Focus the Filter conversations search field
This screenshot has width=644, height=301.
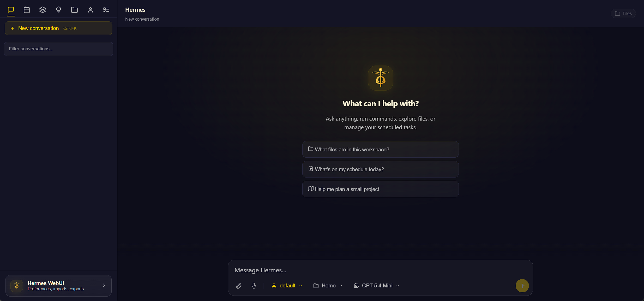point(58,49)
